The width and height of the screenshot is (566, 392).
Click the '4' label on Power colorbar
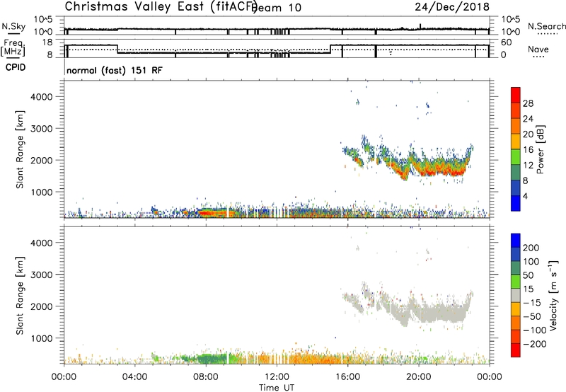pyautogui.click(x=525, y=196)
